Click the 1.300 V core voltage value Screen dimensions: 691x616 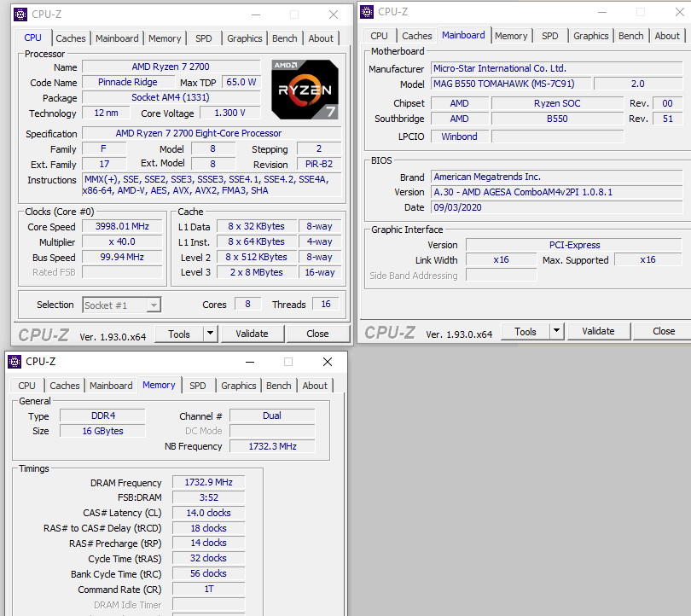[x=229, y=113]
